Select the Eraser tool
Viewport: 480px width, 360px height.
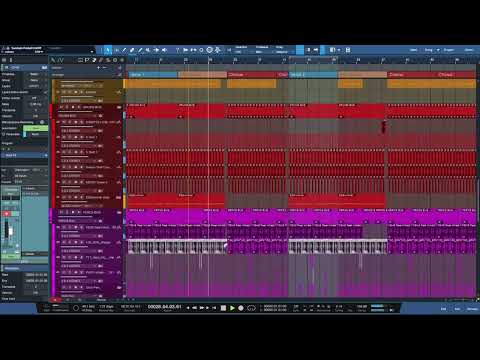click(132, 50)
